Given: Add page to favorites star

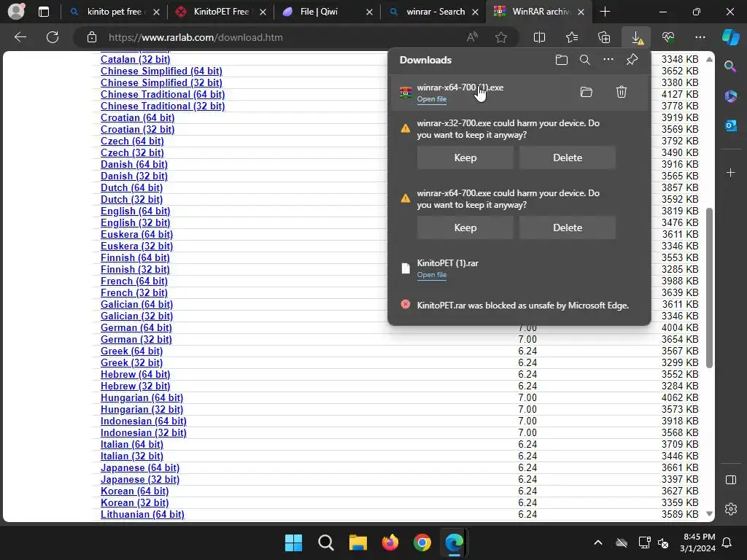Looking at the screenshot, I should coord(500,37).
